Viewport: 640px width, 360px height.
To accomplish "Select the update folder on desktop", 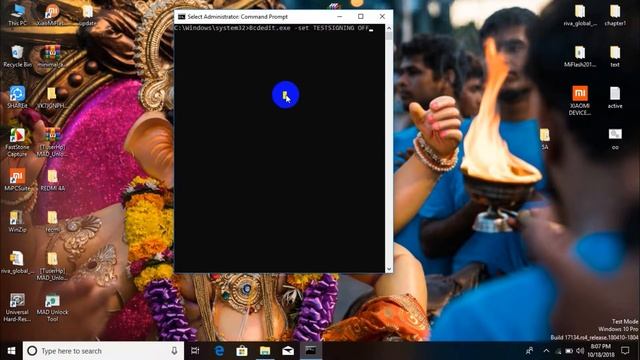I will pos(87,15).
